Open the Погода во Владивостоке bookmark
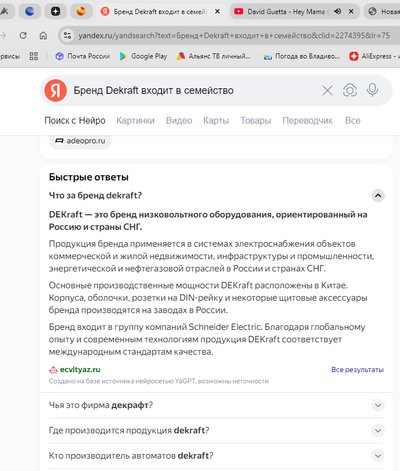This screenshot has height=471, width=400. (x=301, y=56)
